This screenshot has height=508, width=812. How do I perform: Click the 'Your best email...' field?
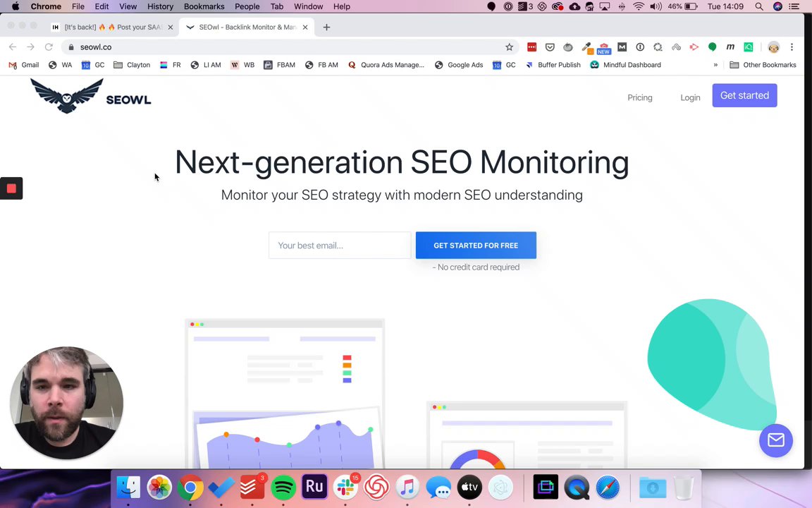[340, 246]
